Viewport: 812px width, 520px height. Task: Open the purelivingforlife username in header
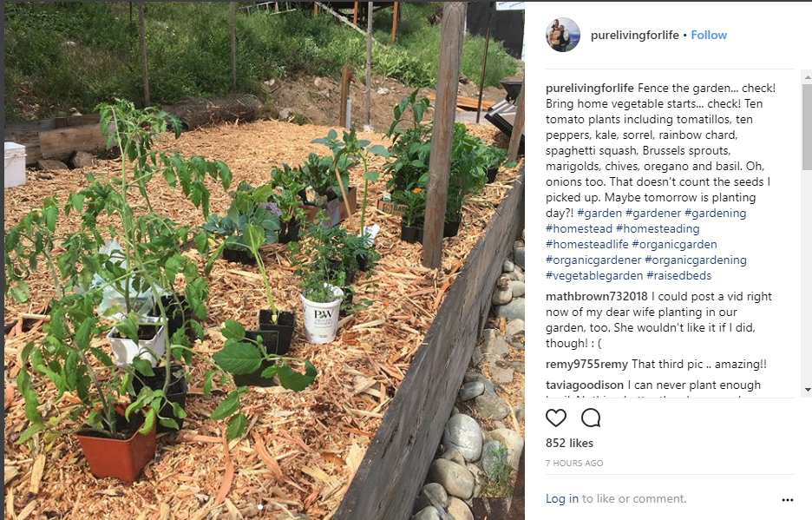tap(634, 35)
